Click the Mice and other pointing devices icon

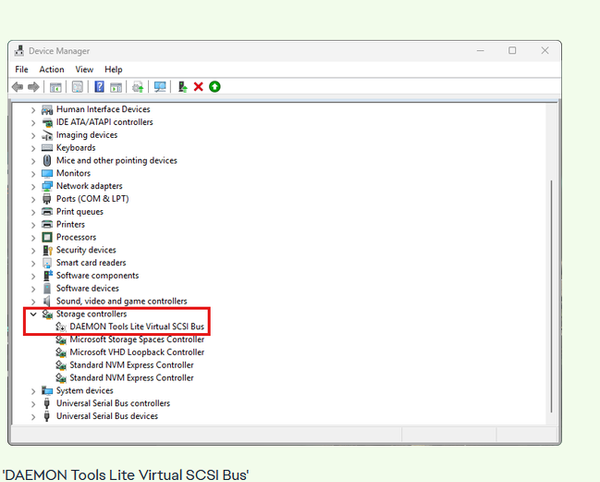click(x=47, y=160)
